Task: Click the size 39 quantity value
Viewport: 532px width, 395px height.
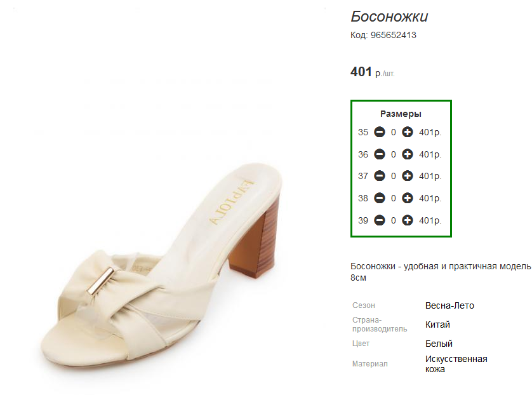Action: [393, 221]
